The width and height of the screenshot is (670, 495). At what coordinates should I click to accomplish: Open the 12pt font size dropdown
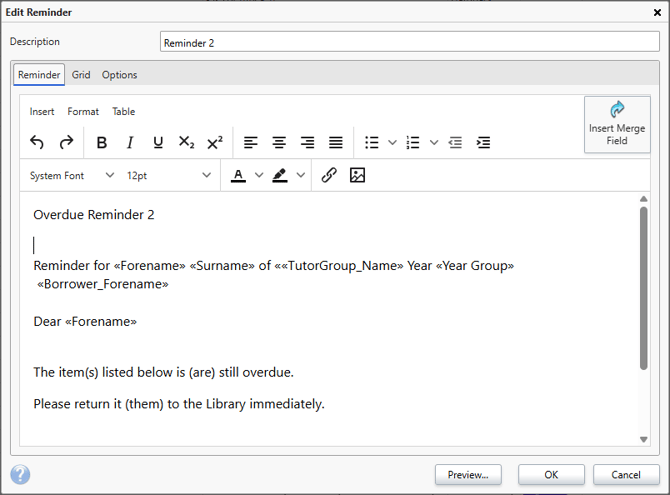(168, 175)
